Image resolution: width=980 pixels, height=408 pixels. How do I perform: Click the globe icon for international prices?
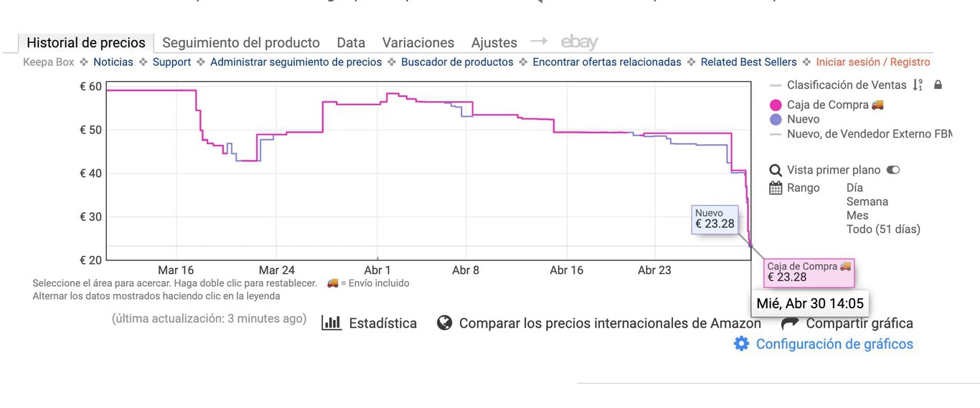(x=445, y=323)
